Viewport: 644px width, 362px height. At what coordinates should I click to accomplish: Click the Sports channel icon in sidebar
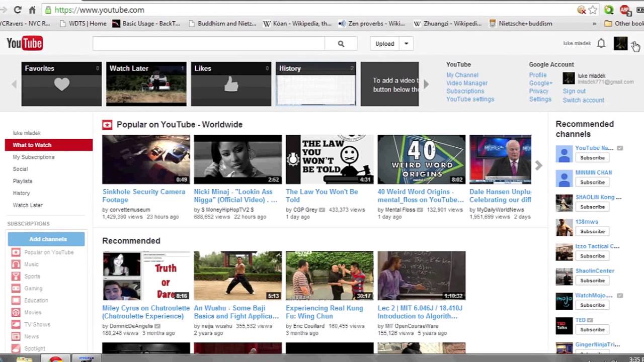tap(16, 277)
